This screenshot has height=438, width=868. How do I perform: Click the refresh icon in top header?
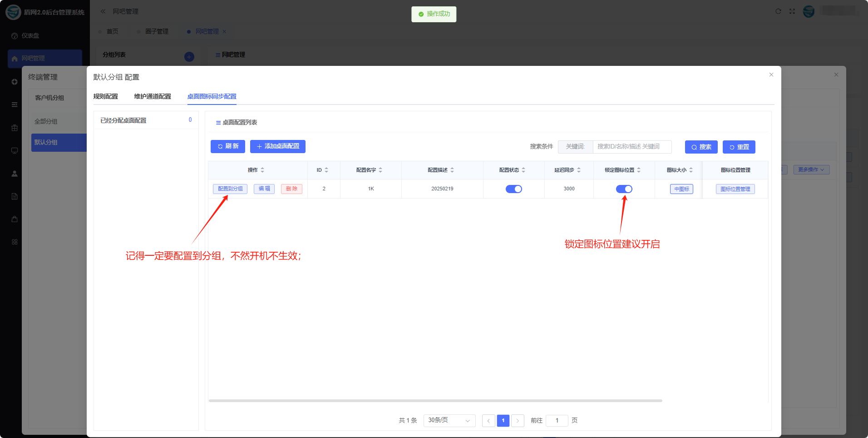[778, 11]
